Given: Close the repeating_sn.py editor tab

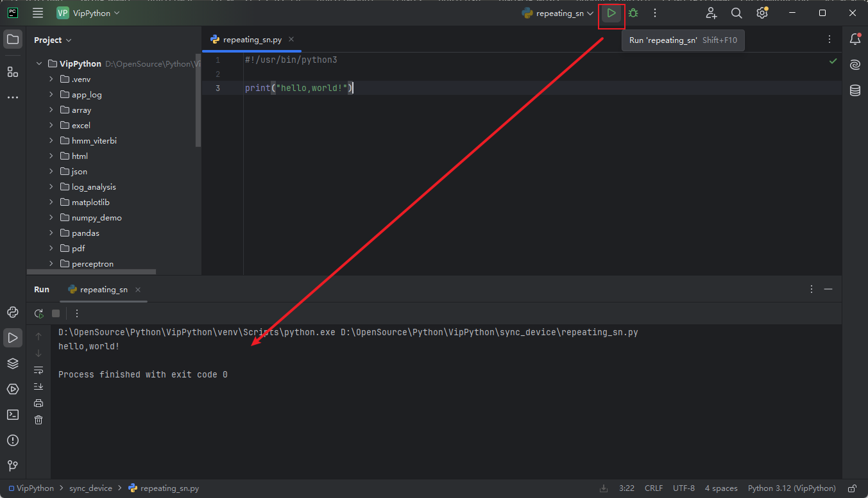Looking at the screenshot, I should pos(291,40).
